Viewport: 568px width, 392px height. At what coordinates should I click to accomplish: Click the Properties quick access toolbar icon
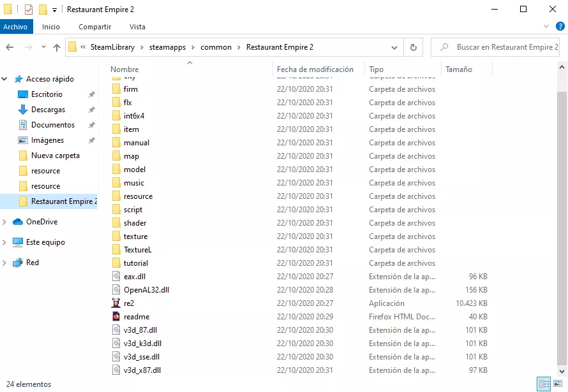click(x=29, y=10)
